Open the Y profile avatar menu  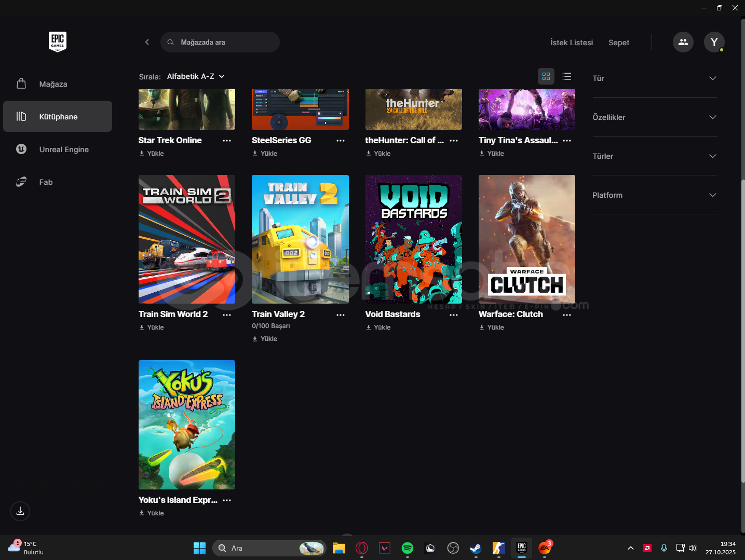pos(714,42)
